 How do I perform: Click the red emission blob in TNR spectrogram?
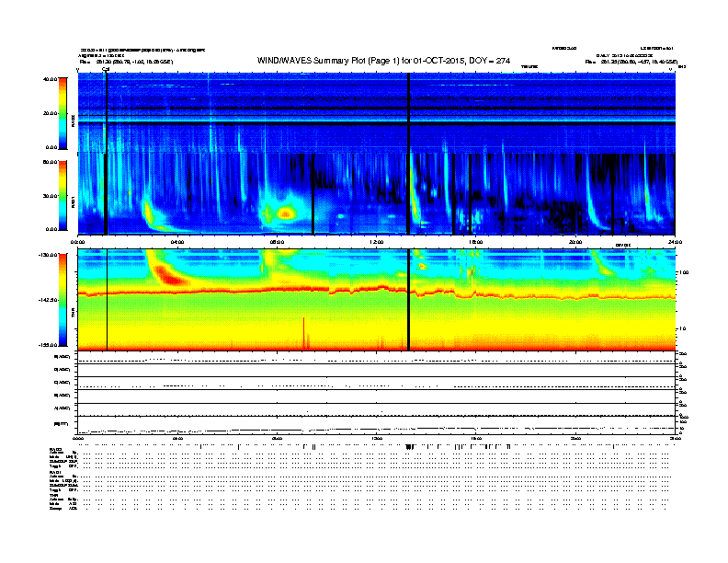(x=168, y=274)
